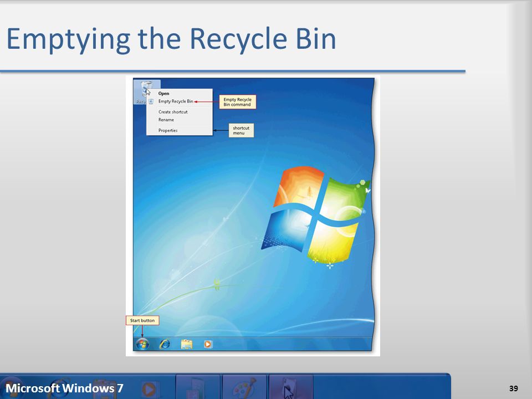Click the Windows 7 desktop screenshot image

[x=253, y=216]
